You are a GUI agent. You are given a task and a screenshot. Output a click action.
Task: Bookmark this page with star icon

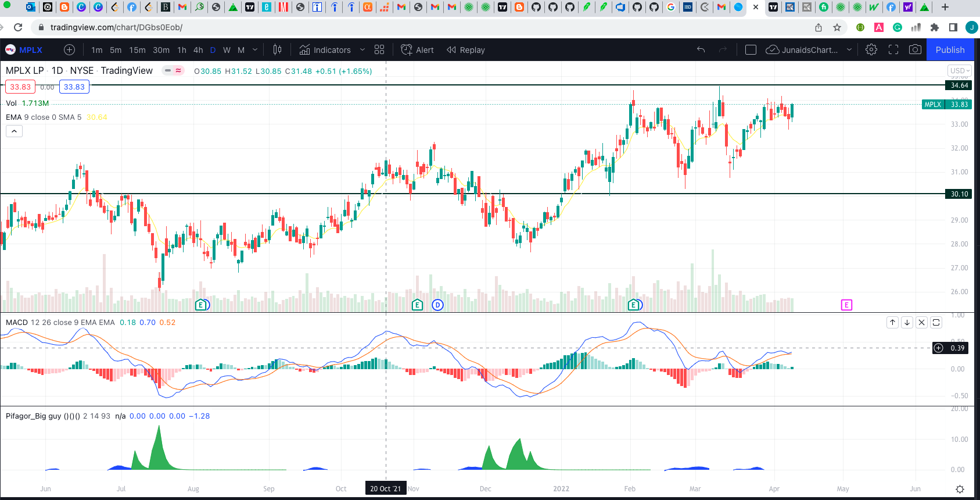[x=837, y=27]
